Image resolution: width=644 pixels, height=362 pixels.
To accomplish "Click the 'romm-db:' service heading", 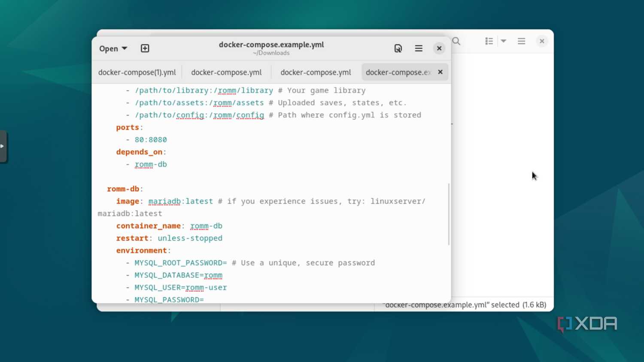I will pos(125,189).
